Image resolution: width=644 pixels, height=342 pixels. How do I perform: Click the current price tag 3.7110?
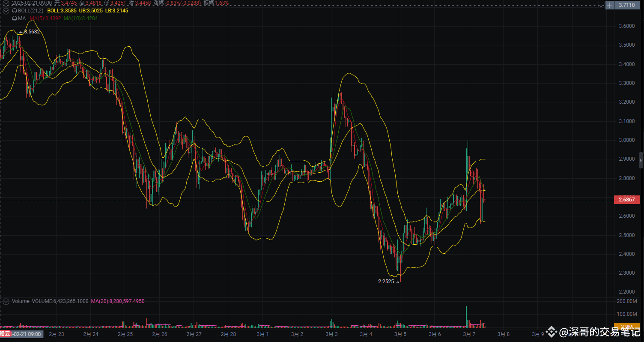coord(627,5)
